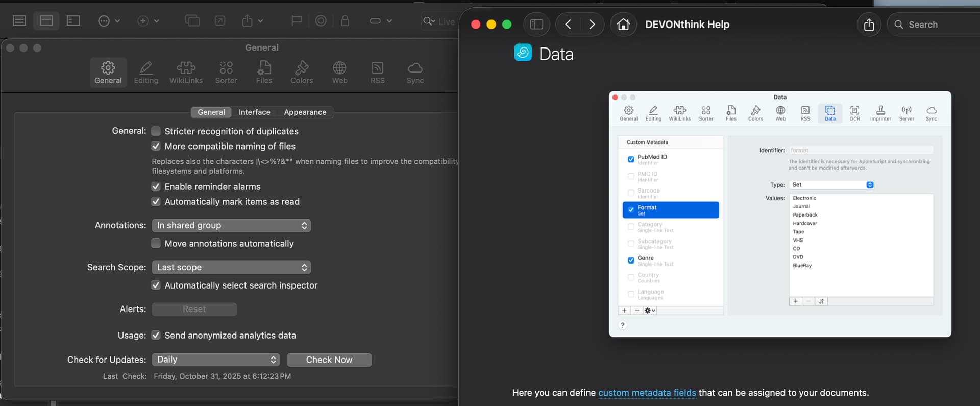Switch to the Sync preferences pane
This screenshot has height=406, width=980.
[x=415, y=73]
